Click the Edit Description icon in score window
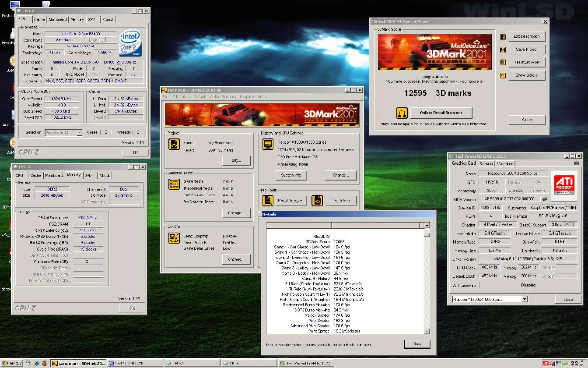 point(503,36)
